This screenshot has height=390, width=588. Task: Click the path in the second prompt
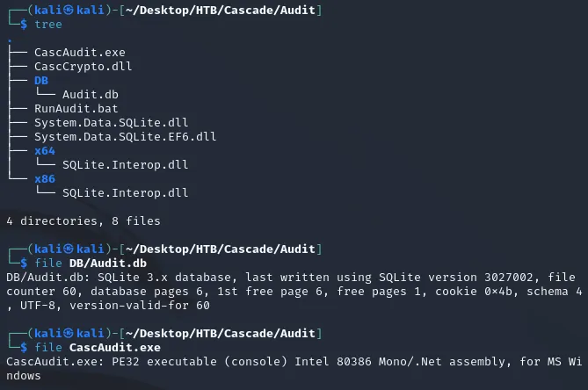coord(220,249)
